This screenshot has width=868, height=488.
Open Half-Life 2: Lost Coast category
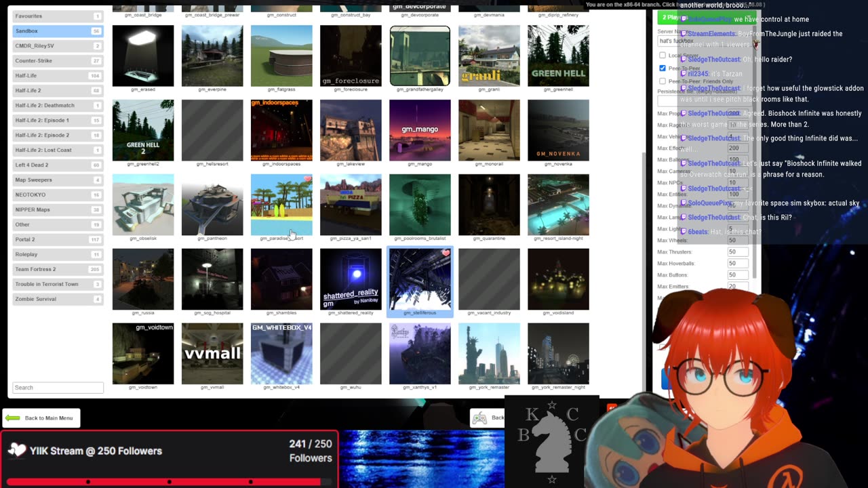coord(58,150)
